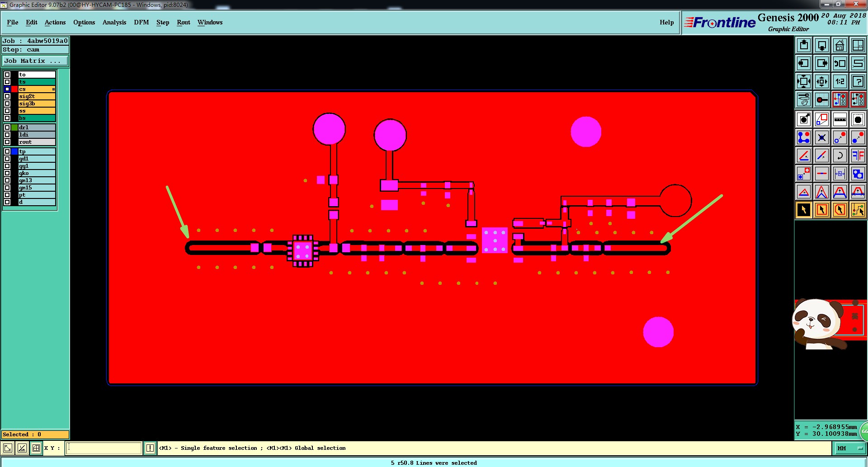Image resolution: width=868 pixels, height=467 pixels.
Task: Open the Analysis menu
Action: (x=114, y=22)
